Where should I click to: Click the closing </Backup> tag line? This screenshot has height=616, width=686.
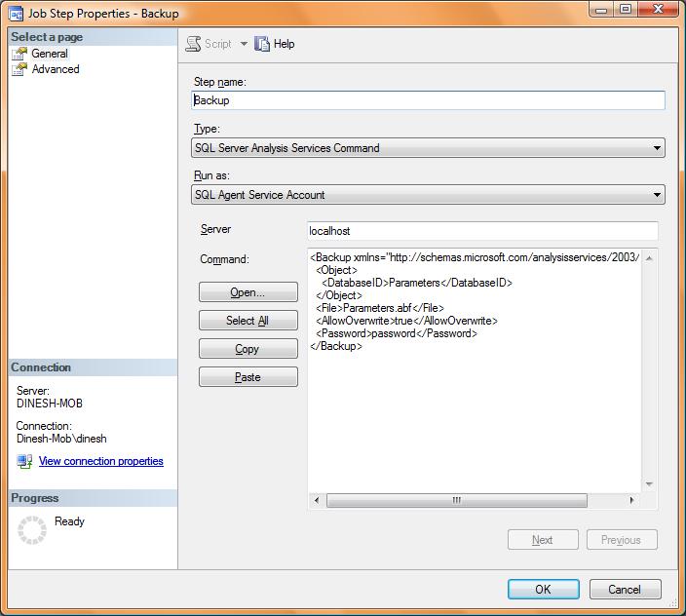(x=336, y=346)
